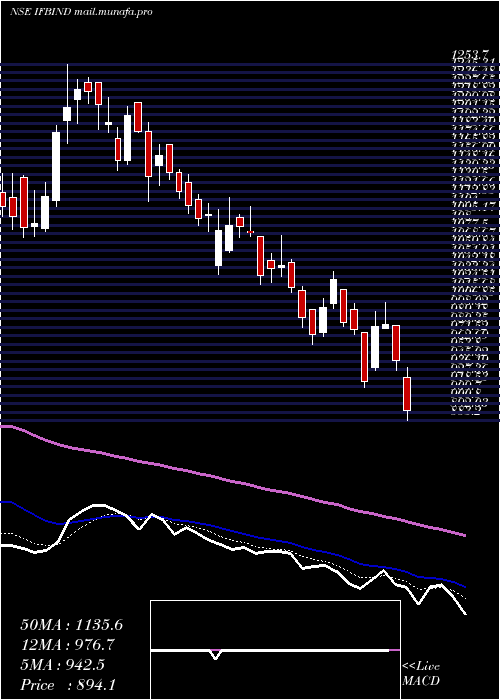The width and height of the screenshot is (500, 700).
Task: Click the 12MA : 976.7 legend entry
Action: (x=68, y=645)
